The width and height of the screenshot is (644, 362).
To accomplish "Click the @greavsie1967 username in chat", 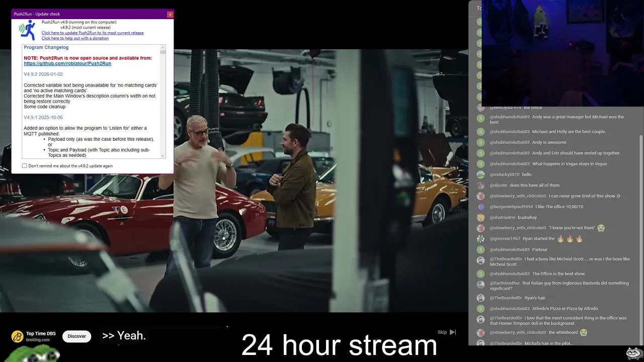I will point(505,239).
